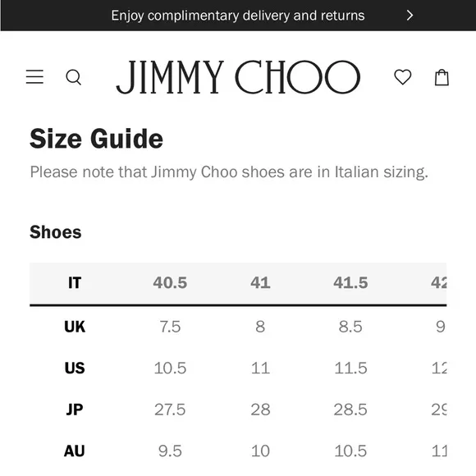476x476 pixels.
Task: Select the IT 41 size column header
Action: [x=260, y=282]
